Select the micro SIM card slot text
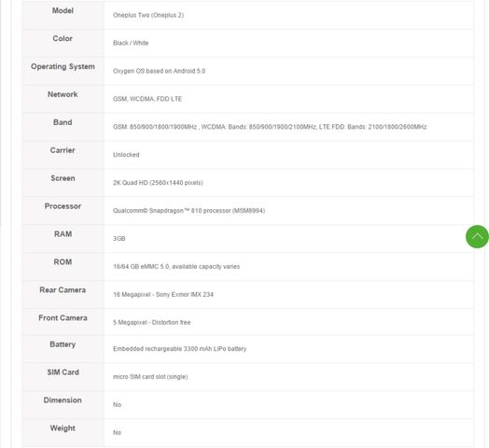This screenshot has width=489, height=448. [x=150, y=376]
